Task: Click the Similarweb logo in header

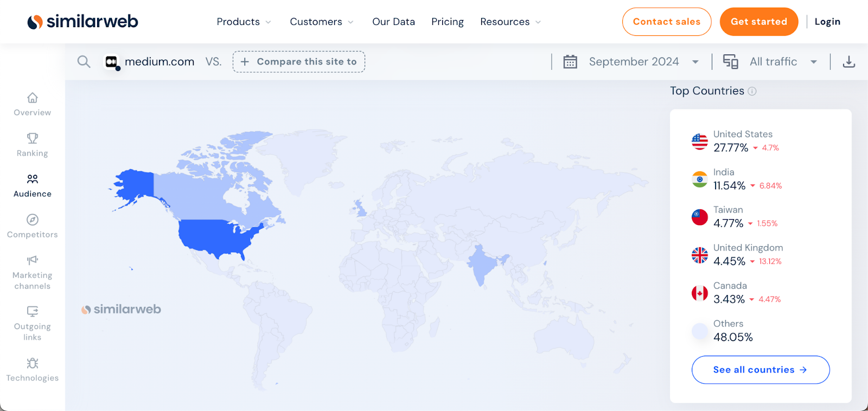Action: tap(82, 22)
